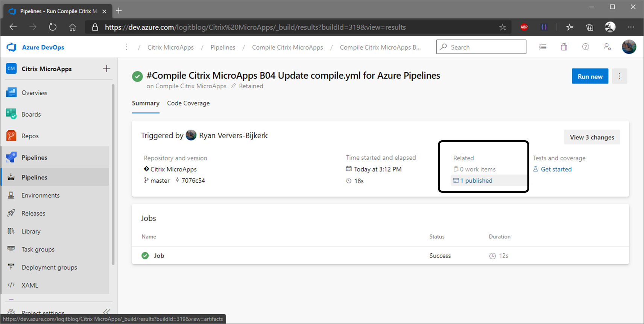Open the browser Collections icon
Viewport: 644px width, 324px height.
point(590,27)
